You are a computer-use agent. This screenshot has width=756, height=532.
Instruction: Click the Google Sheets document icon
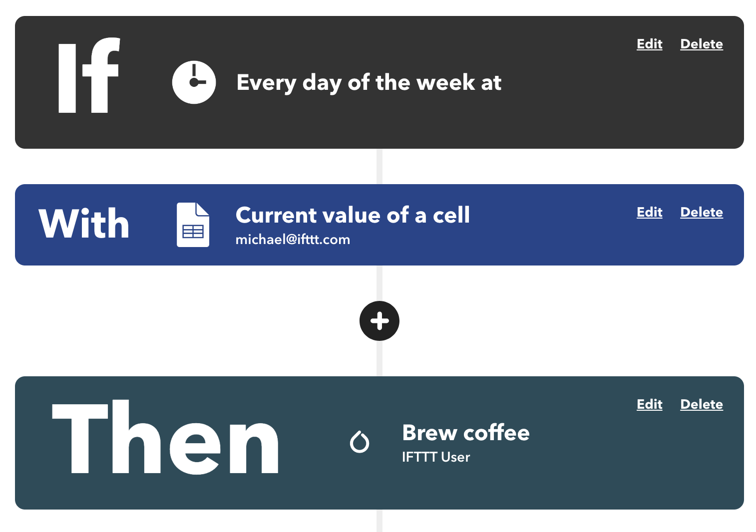point(193,225)
